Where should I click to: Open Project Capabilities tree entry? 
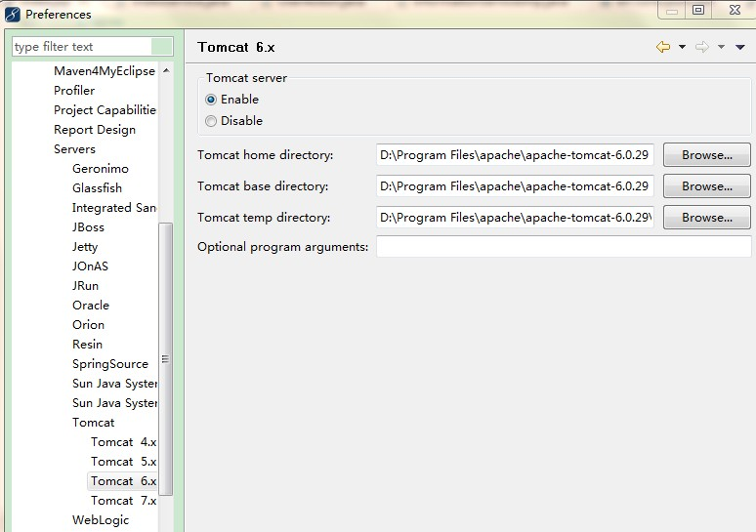[105, 110]
